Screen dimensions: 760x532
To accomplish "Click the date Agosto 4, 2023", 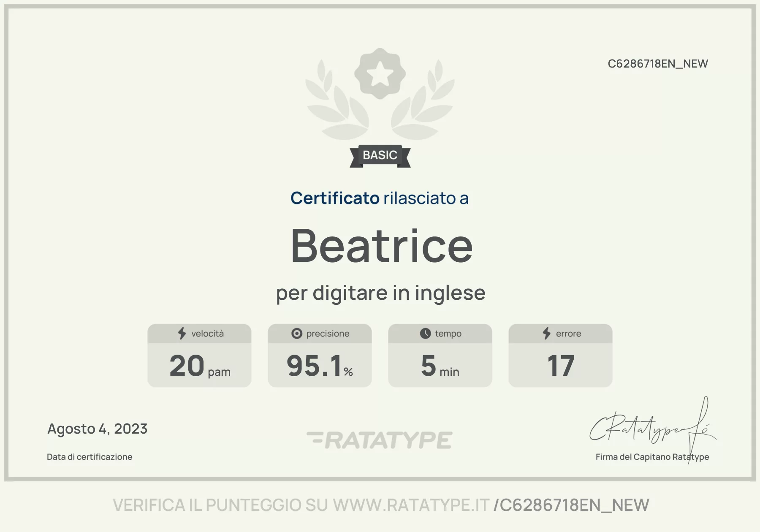I will click(98, 429).
